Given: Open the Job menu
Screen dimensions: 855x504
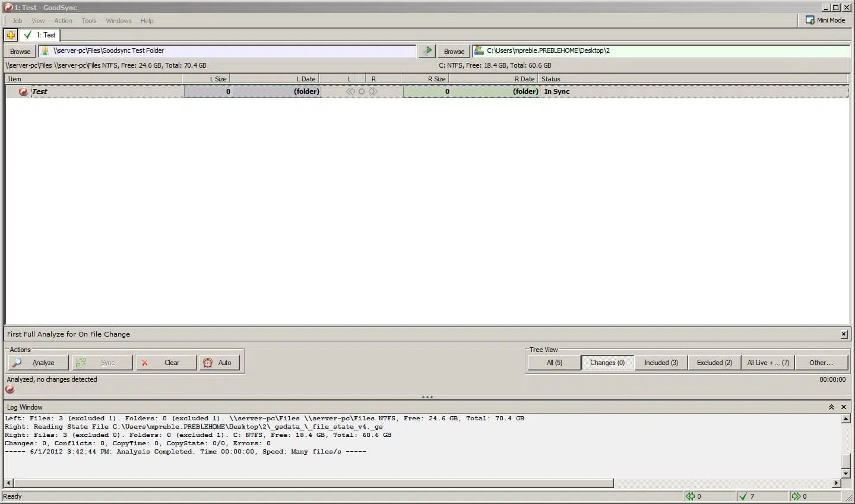Looking at the screenshot, I should tap(17, 21).
